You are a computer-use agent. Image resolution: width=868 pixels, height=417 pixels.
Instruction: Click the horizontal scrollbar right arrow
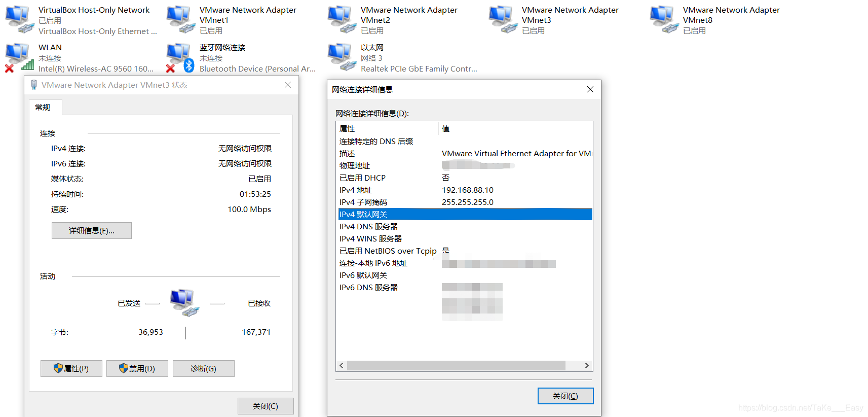[587, 366]
